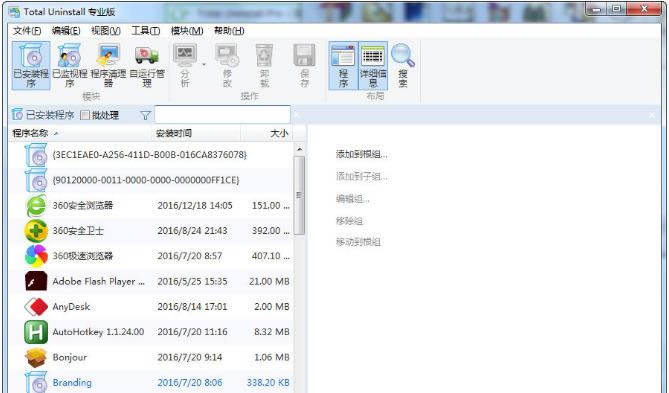Click the Adobe Flash Player name text
This screenshot has height=393, width=669.
click(99, 282)
